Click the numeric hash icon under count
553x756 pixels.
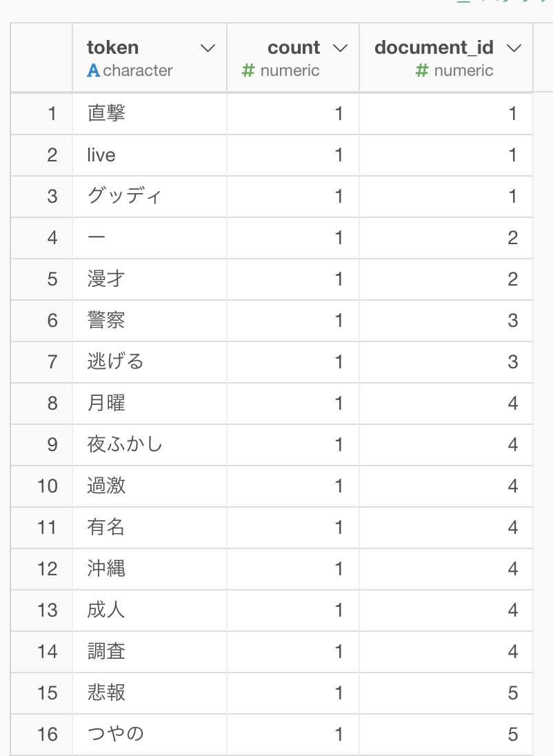pos(248,71)
